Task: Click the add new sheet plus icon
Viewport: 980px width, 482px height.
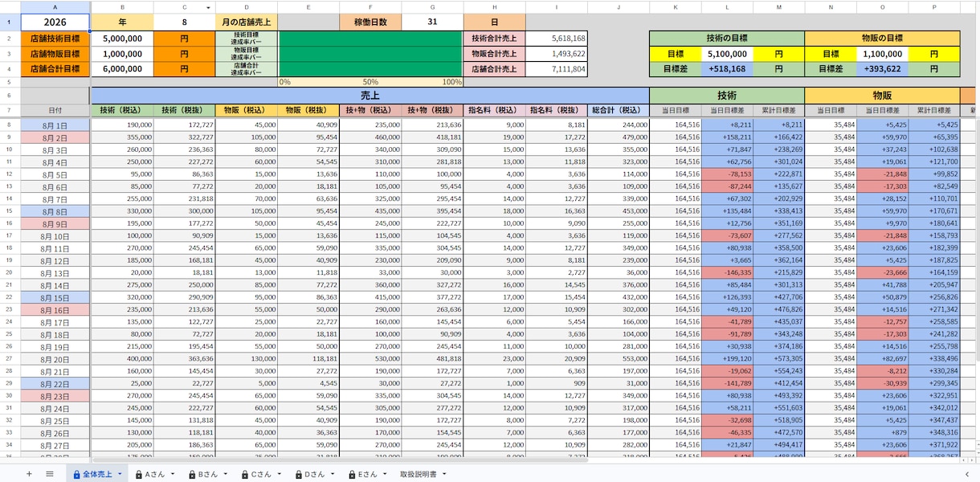Action: coord(29,474)
